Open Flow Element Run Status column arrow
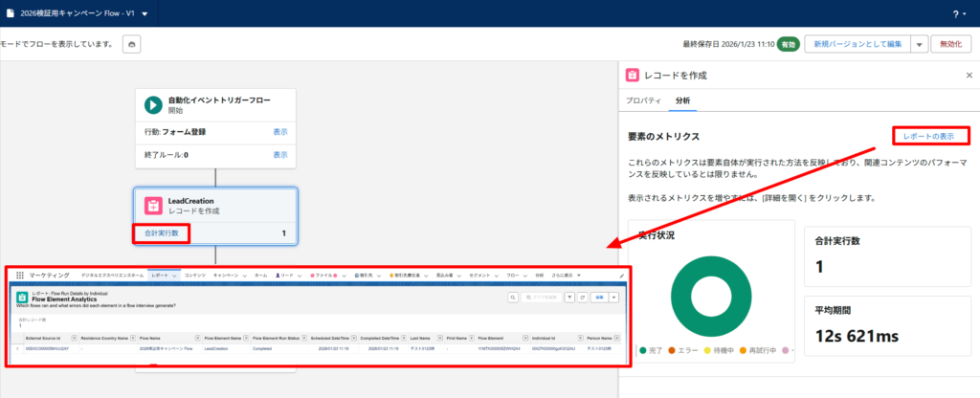The width and height of the screenshot is (980, 398). coord(304,338)
